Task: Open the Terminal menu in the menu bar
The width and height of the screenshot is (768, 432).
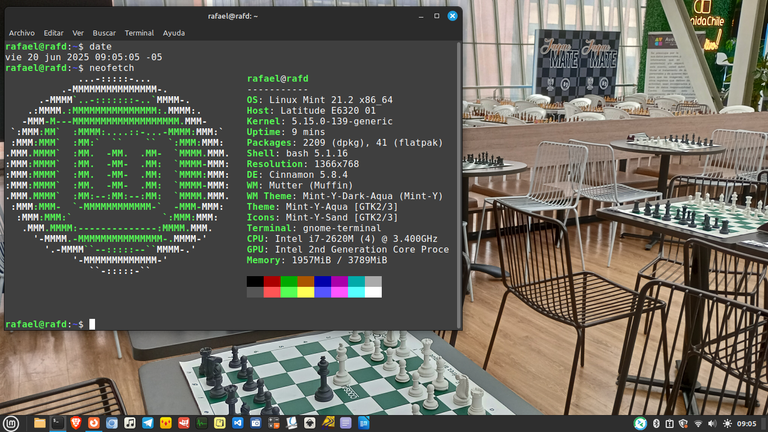Action: 139,33
